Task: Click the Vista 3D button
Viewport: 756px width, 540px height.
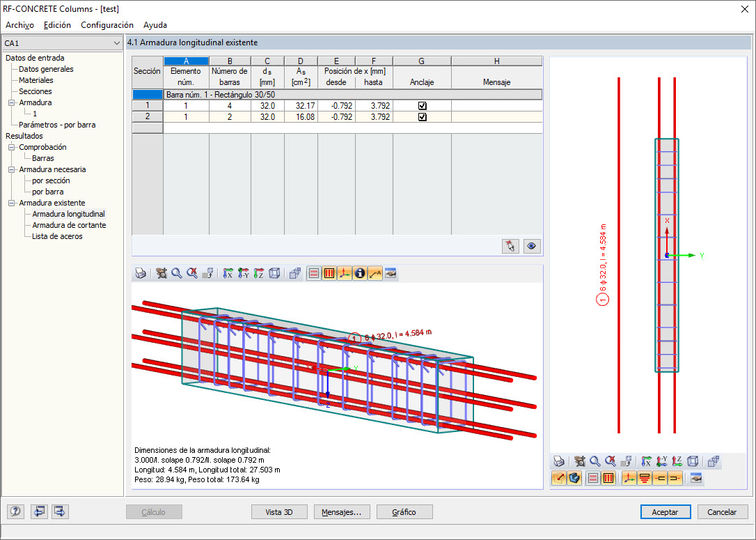Action: tap(279, 512)
